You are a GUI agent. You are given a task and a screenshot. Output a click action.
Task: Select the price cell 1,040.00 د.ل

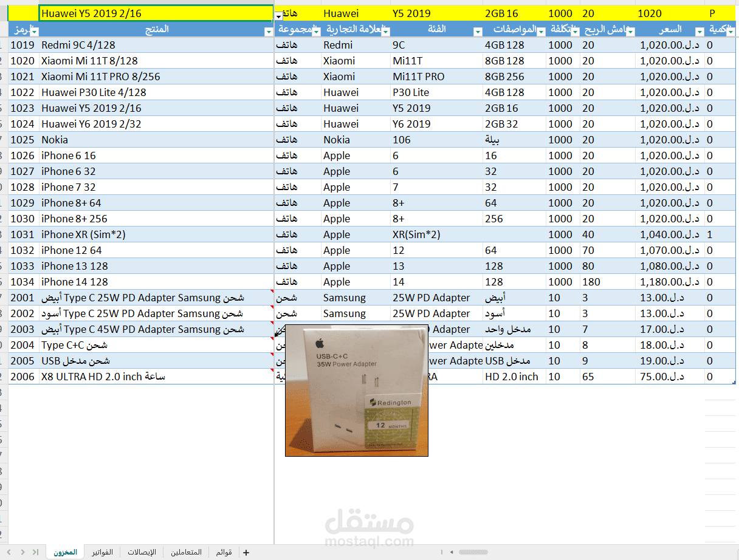pos(670,234)
